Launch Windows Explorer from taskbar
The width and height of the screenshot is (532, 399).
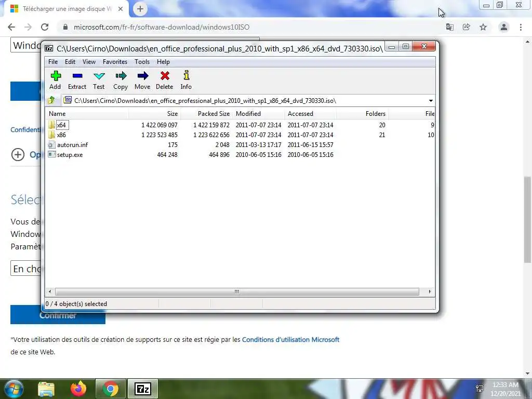(x=46, y=389)
